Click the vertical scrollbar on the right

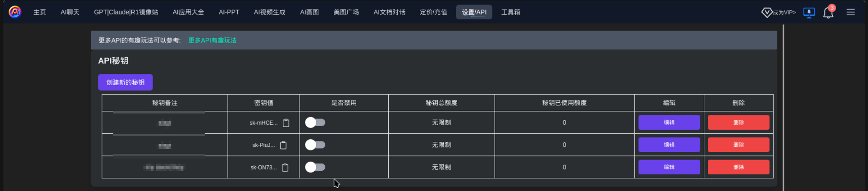tap(783, 107)
